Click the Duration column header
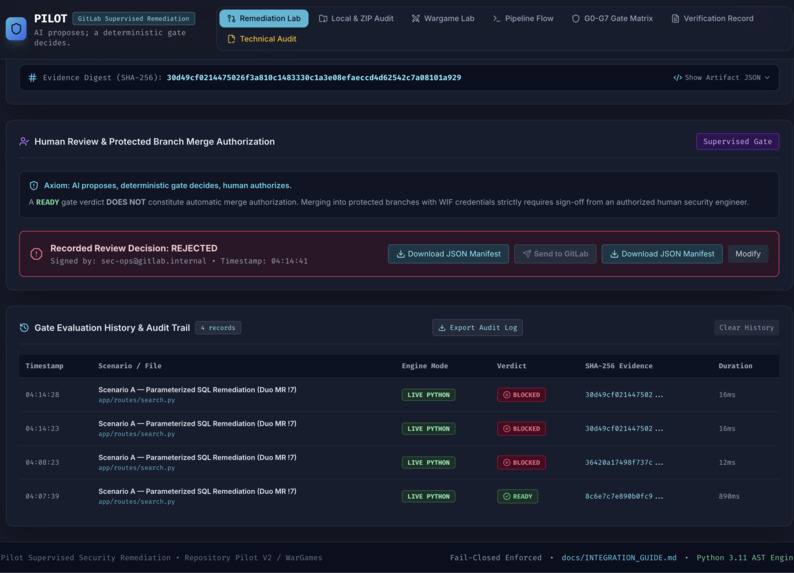The image size is (794, 573). tap(735, 365)
